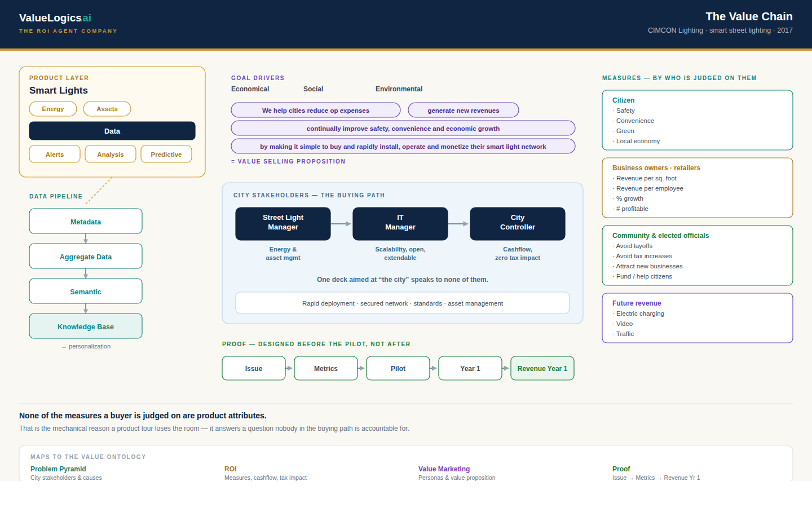This screenshot has width=812, height=530.
Task: Select the Pilot proof step
Action: tap(398, 368)
